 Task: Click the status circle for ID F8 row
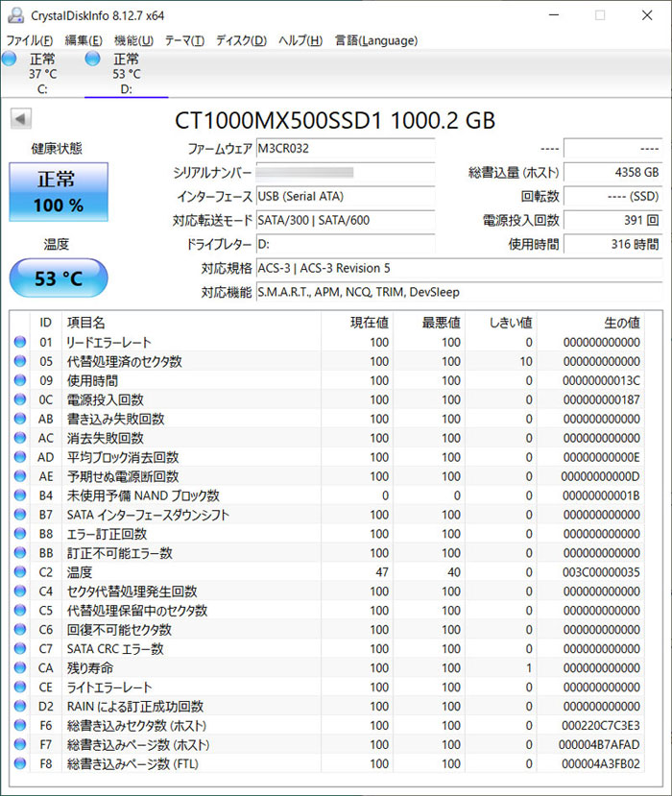[x=20, y=763]
